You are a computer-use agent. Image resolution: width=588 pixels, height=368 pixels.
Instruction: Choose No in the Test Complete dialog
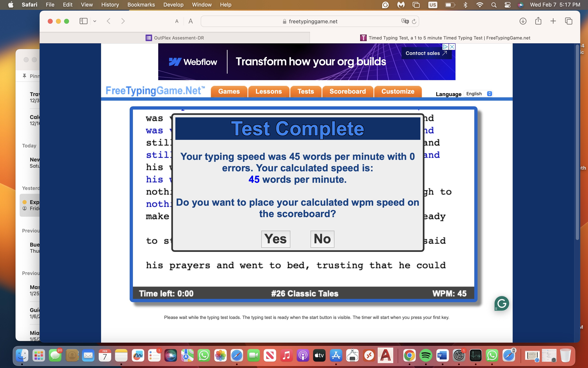click(322, 239)
